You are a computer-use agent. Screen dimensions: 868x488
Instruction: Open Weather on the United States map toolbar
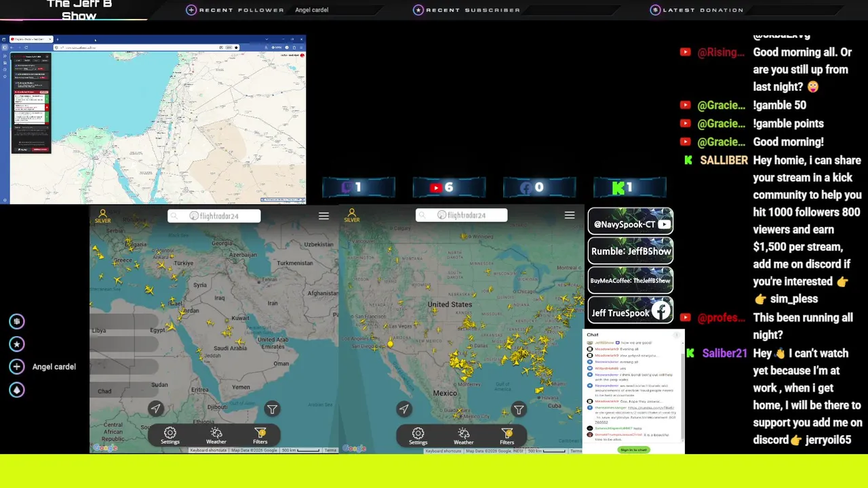coord(464,436)
